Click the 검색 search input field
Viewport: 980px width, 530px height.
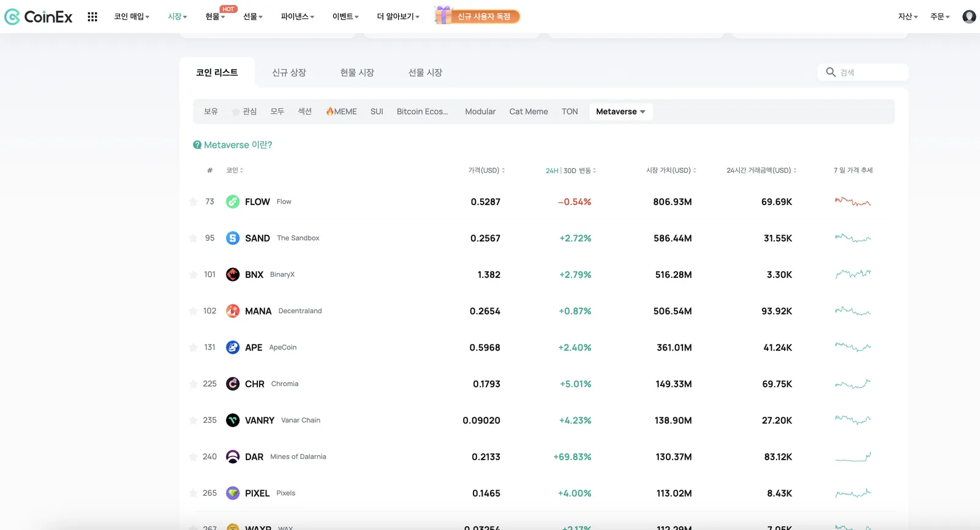(863, 72)
